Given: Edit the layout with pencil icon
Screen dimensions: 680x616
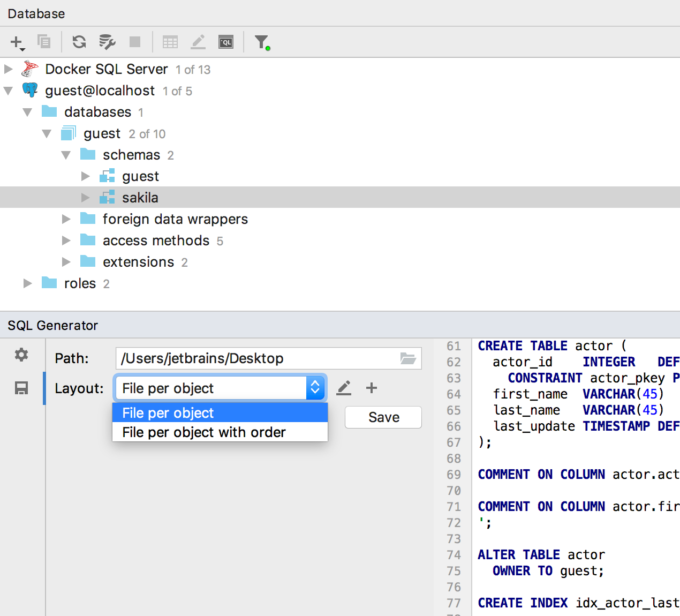Looking at the screenshot, I should [344, 388].
